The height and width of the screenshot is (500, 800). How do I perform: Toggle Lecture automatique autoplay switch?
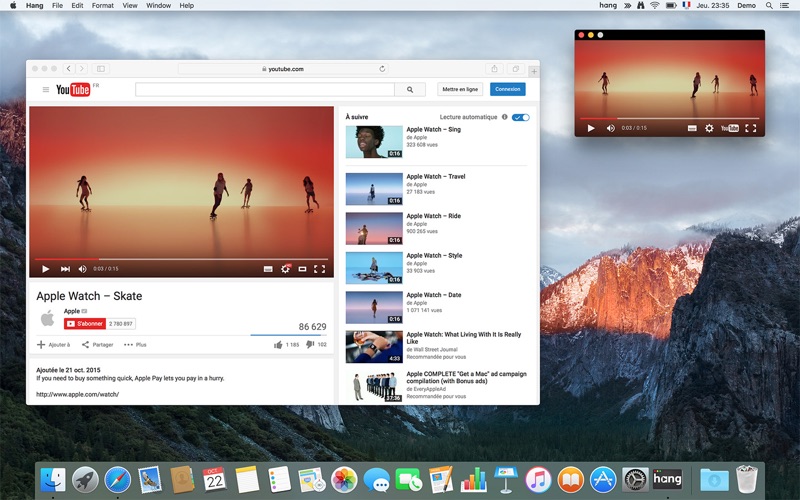pyautogui.click(x=521, y=117)
